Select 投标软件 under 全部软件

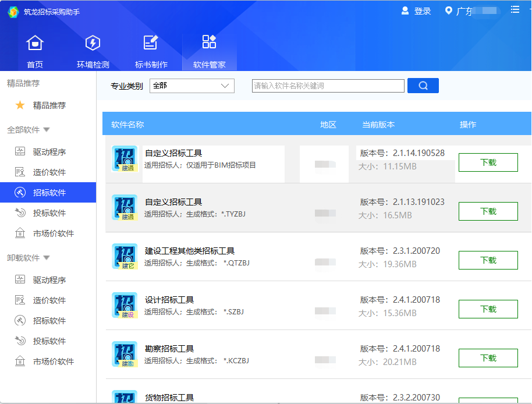coord(49,213)
